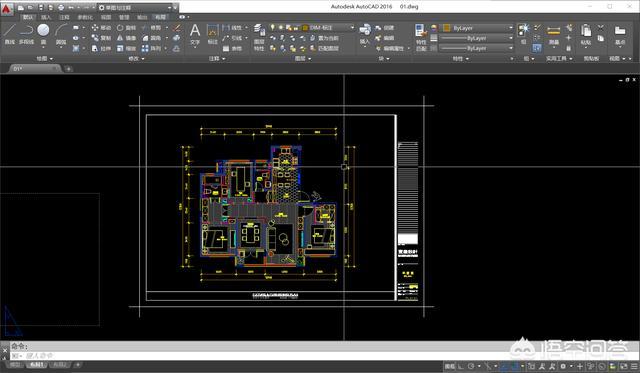Switch to the View (视图) ribbon tab
This screenshot has width=640, height=373.
click(x=106, y=17)
